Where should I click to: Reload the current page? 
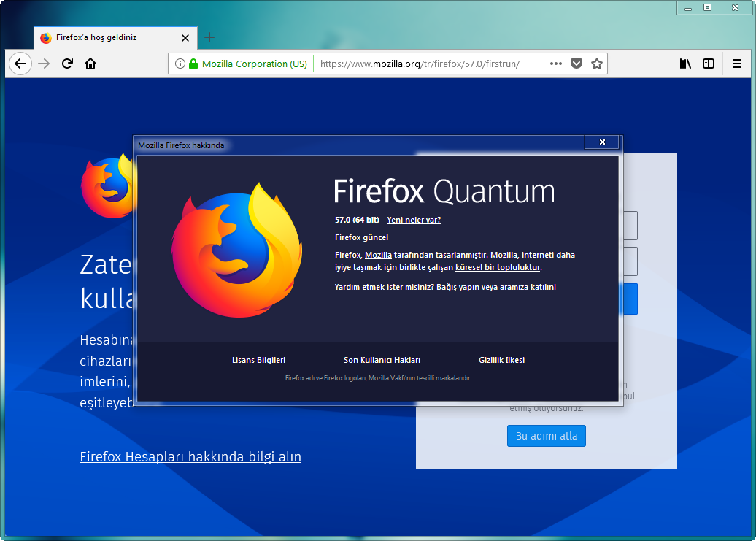67,64
